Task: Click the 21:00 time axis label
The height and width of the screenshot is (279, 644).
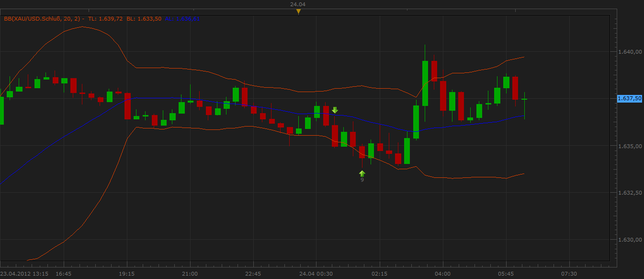Action: pyautogui.click(x=190, y=274)
